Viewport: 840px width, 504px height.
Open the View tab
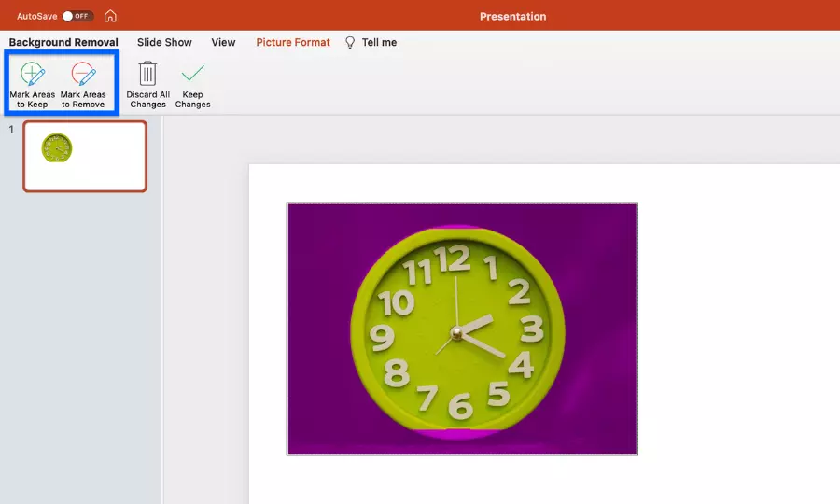tap(223, 42)
